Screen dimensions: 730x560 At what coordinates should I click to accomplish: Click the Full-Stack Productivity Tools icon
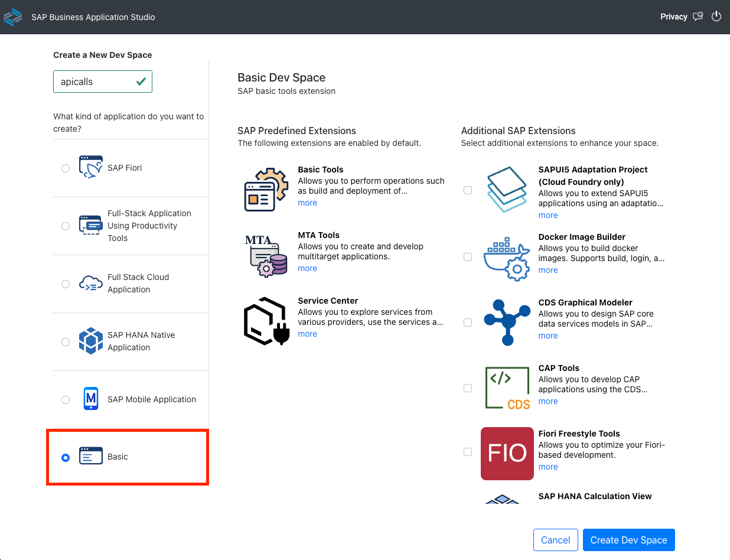click(91, 226)
